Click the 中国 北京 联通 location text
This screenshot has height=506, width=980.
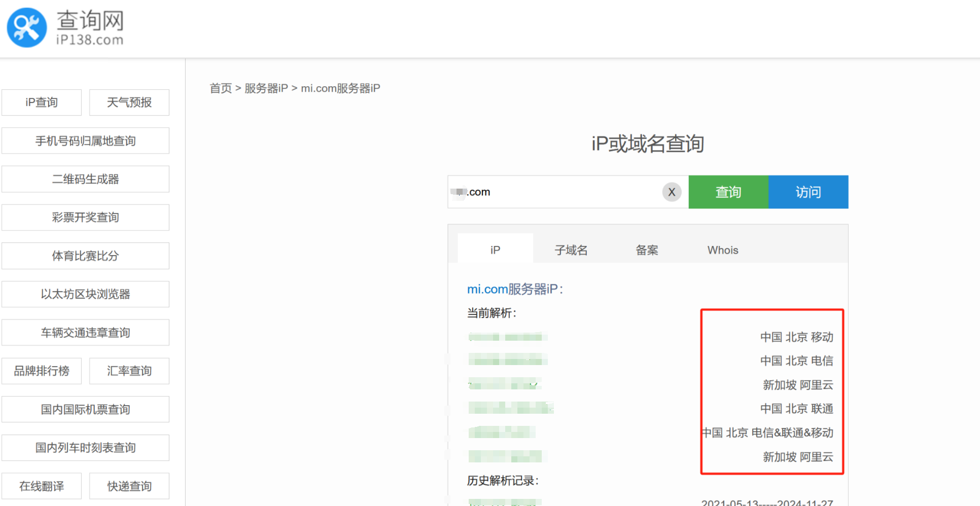click(x=796, y=409)
